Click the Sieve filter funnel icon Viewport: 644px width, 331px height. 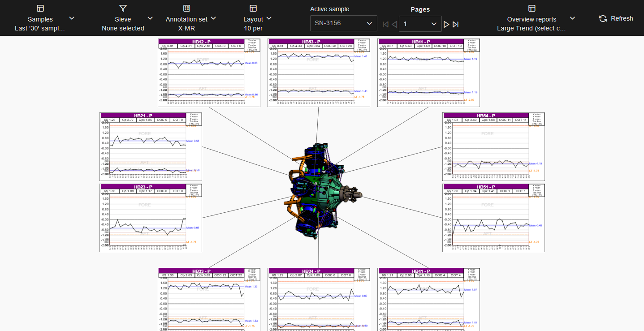click(x=123, y=9)
